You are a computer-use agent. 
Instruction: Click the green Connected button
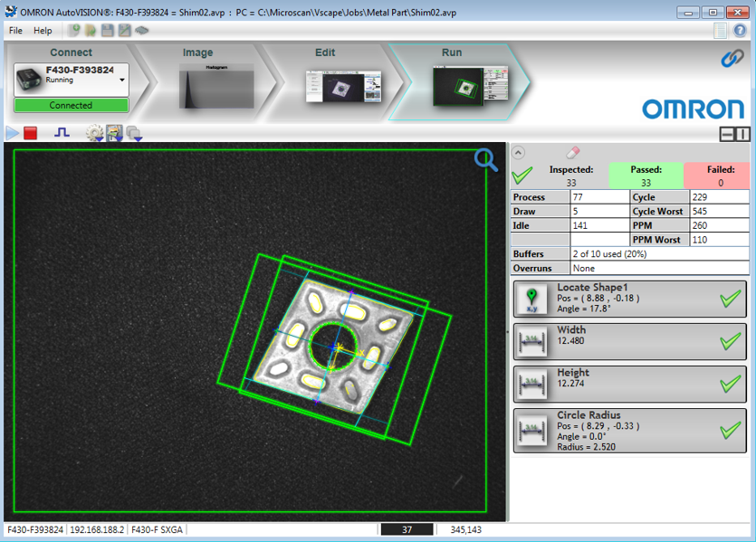click(72, 105)
